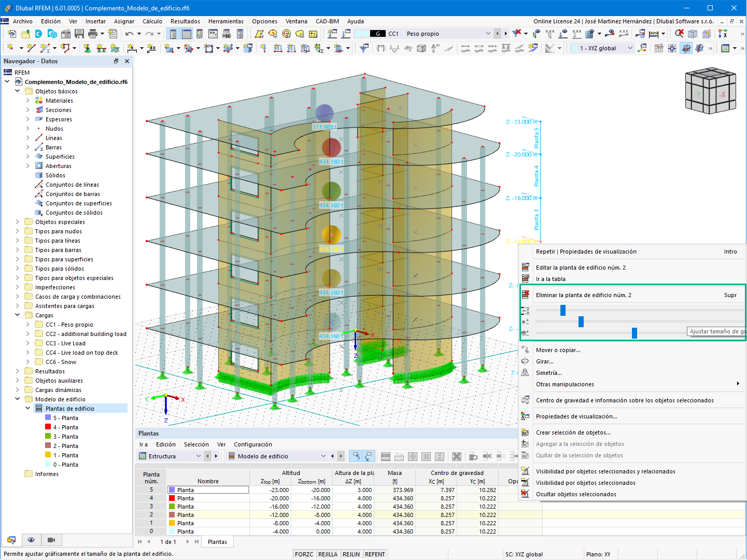Click the Nombre cell for planta 5
The image size is (747, 560).
tap(208, 490)
